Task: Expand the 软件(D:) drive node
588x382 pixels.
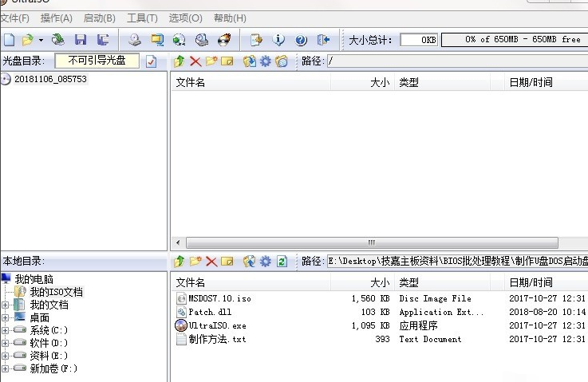Action: (5, 344)
